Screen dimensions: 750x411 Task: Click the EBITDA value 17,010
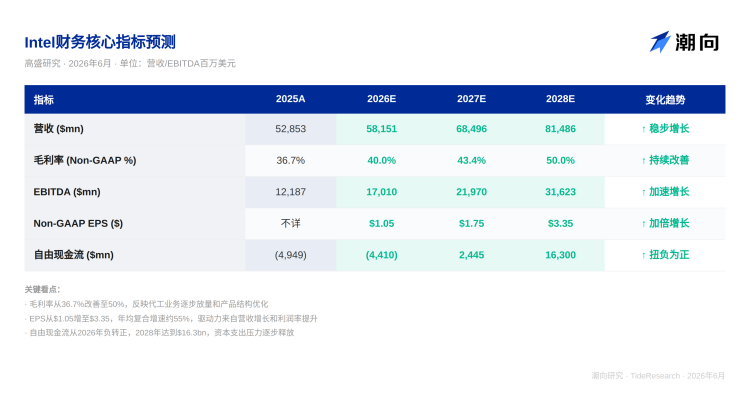381,192
